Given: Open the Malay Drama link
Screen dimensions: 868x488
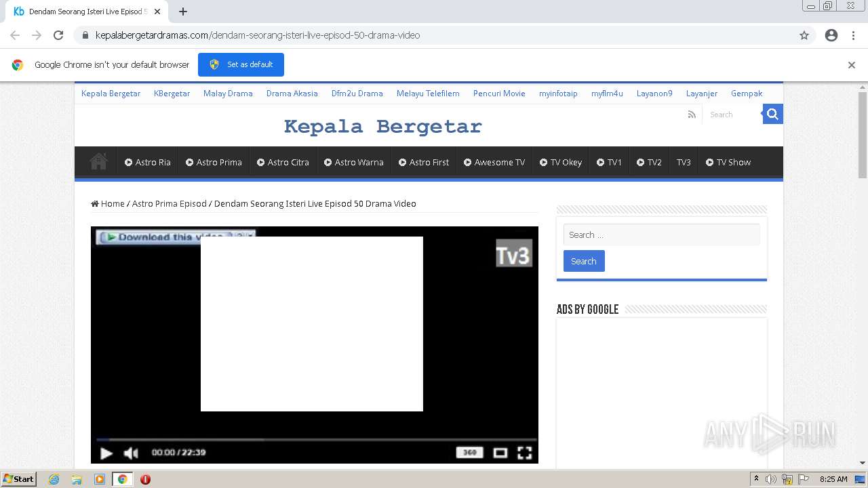Looking at the screenshot, I should click(x=228, y=94).
